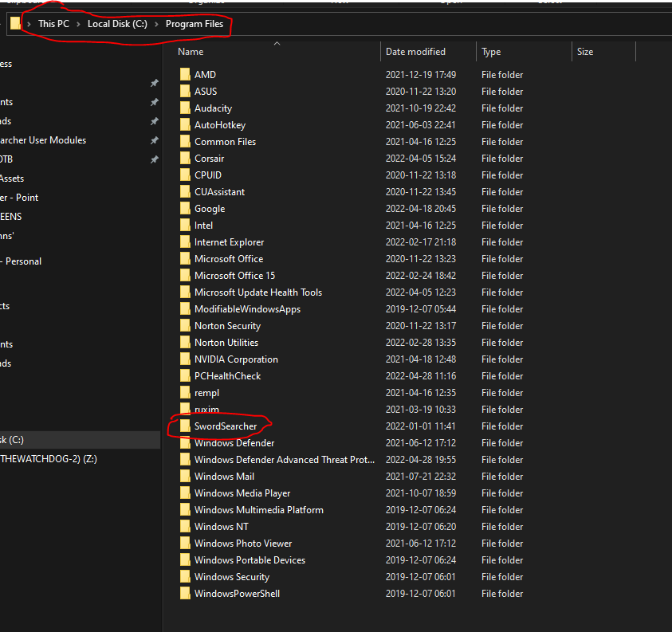The image size is (672, 632).
Task: Select 'Windows Portable Devices' folder name
Action: [x=250, y=559]
